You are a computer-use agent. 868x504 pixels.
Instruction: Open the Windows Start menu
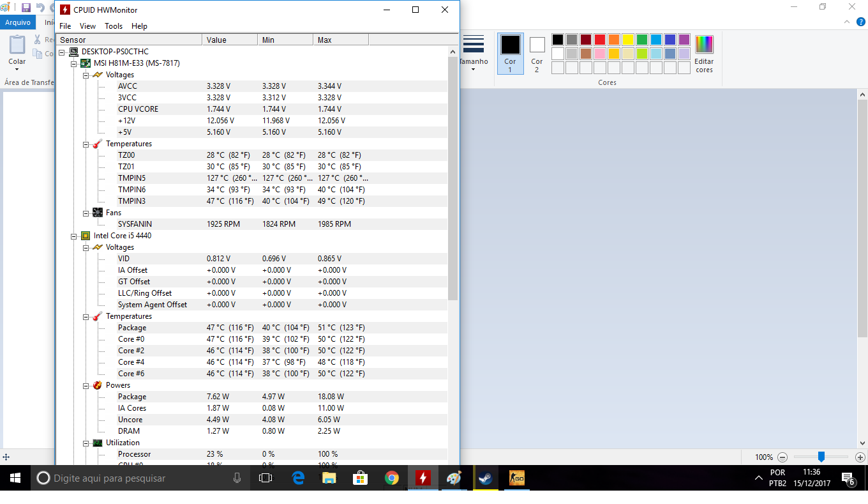coord(15,478)
